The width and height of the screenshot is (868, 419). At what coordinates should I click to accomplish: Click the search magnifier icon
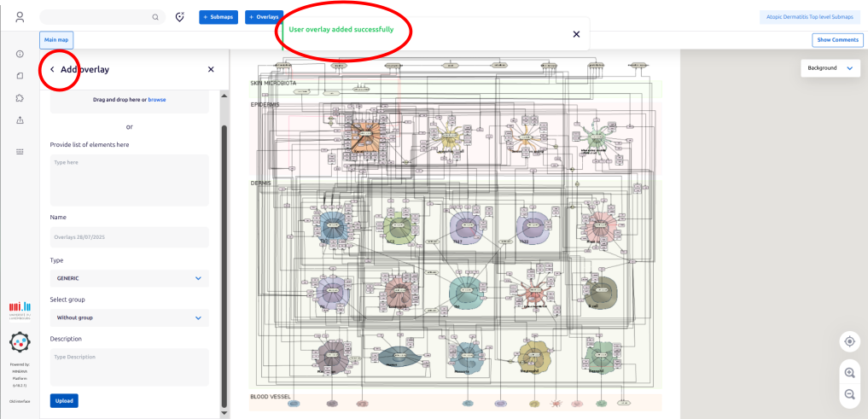coord(154,17)
